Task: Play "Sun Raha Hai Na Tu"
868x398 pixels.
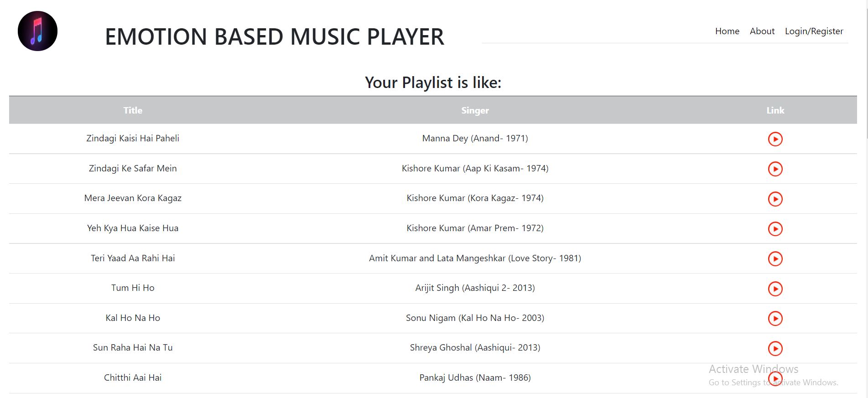Action: click(775, 348)
